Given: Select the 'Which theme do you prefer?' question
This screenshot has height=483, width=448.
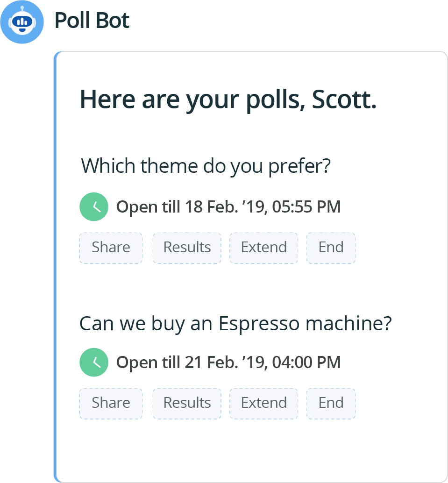Looking at the screenshot, I should pos(206,166).
